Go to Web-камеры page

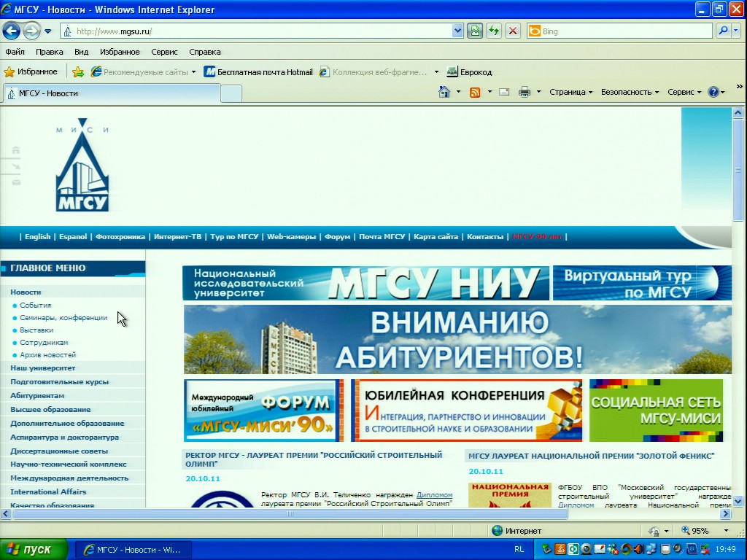tap(291, 237)
